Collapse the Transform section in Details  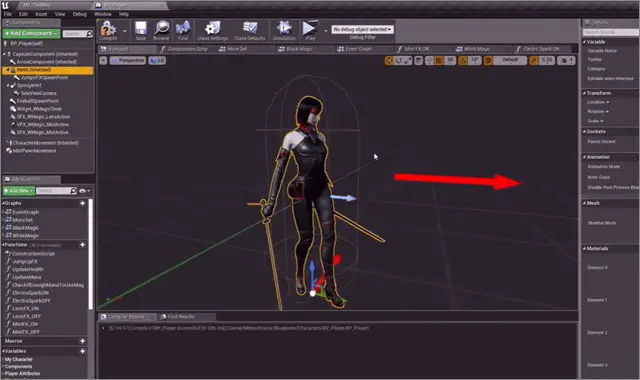point(584,93)
